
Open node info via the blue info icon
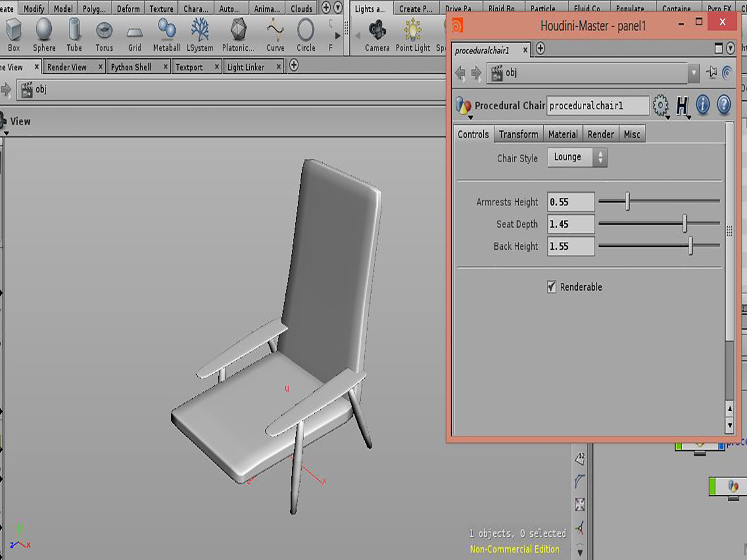pos(703,106)
